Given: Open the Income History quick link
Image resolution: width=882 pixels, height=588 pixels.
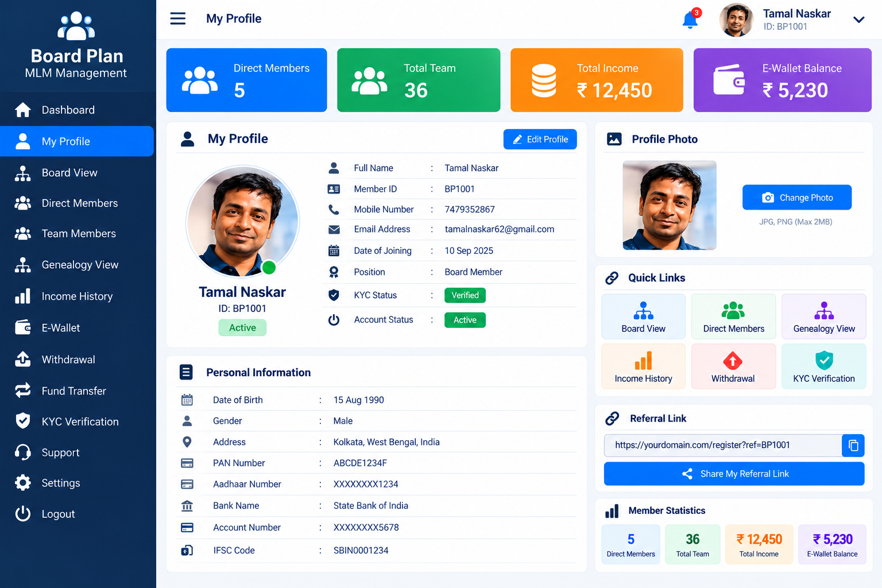Looking at the screenshot, I should (x=643, y=366).
